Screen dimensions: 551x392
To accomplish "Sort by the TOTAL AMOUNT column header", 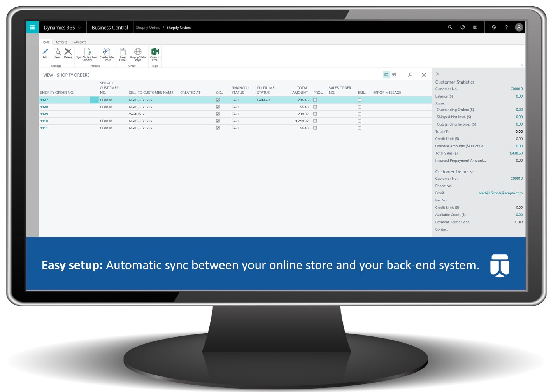I will point(300,90).
